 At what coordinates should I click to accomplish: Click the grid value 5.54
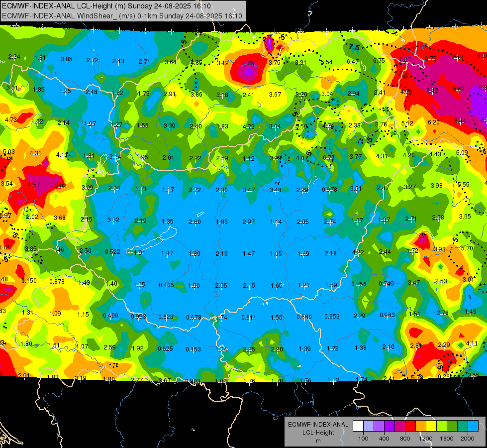point(326,62)
